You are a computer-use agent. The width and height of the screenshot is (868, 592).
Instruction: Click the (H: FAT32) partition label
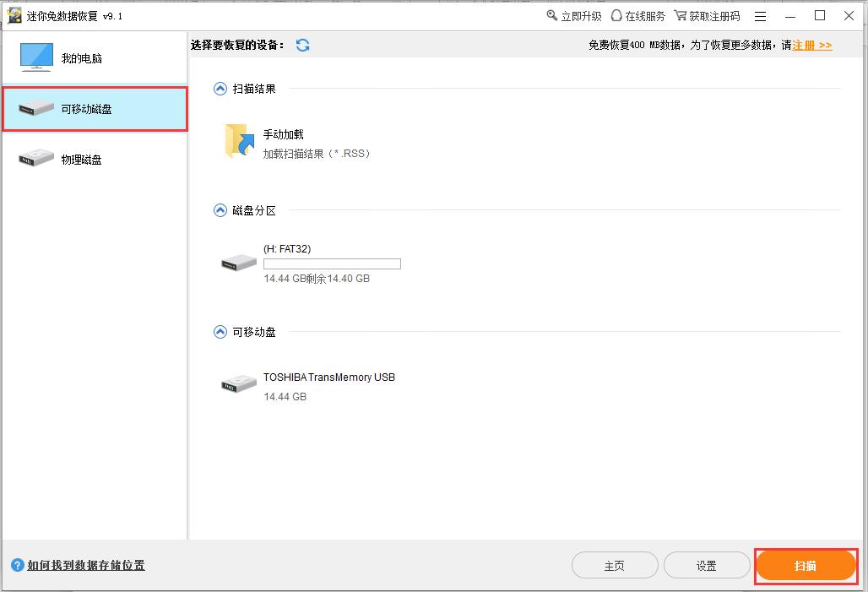click(x=287, y=248)
